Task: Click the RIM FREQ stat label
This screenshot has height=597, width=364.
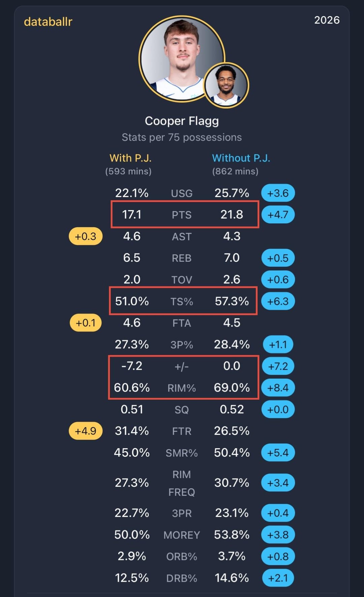Action: click(x=182, y=483)
